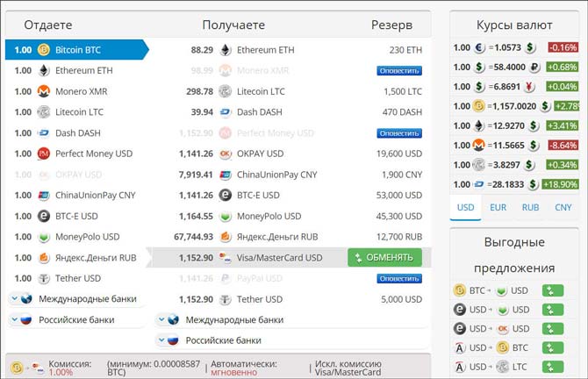Image resolution: width=588 pixels, height=379 pixels.
Task: Click Оповестить for Monero XMR
Action: tap(399, 71)
